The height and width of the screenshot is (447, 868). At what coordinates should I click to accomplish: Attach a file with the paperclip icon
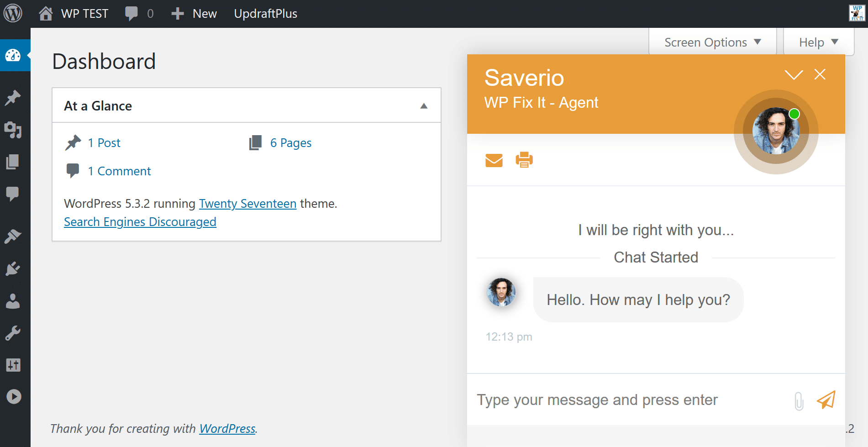(x=799, y=401)
